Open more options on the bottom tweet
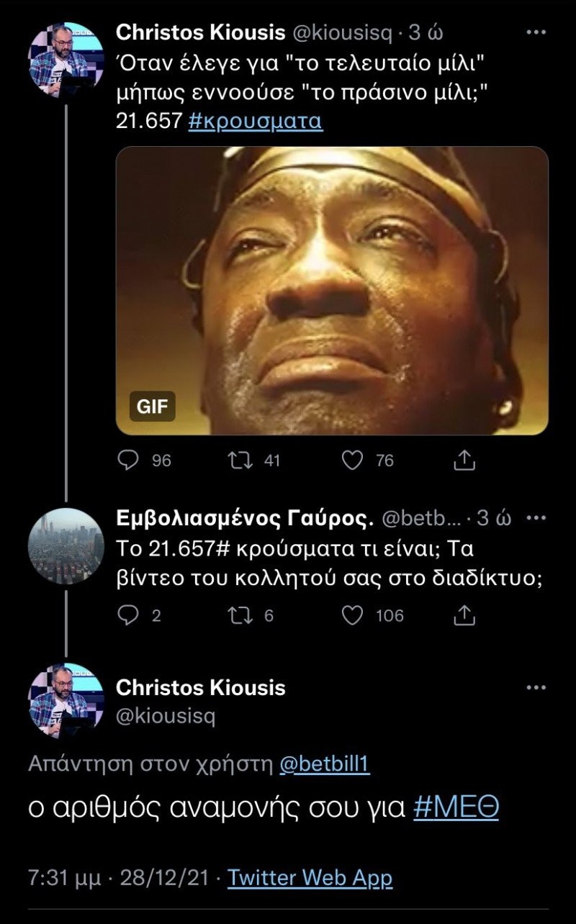576x924 pixels. click(x=536, y=687)
